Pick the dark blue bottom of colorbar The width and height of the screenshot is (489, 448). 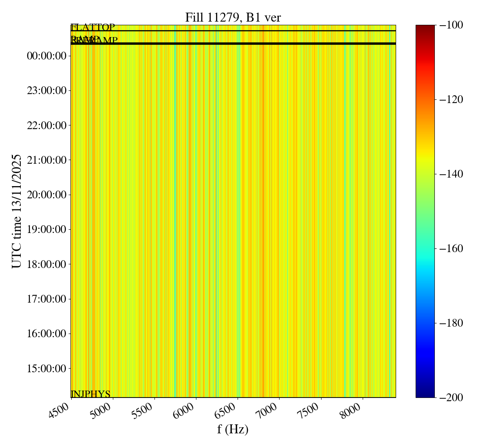coord(425,394)
